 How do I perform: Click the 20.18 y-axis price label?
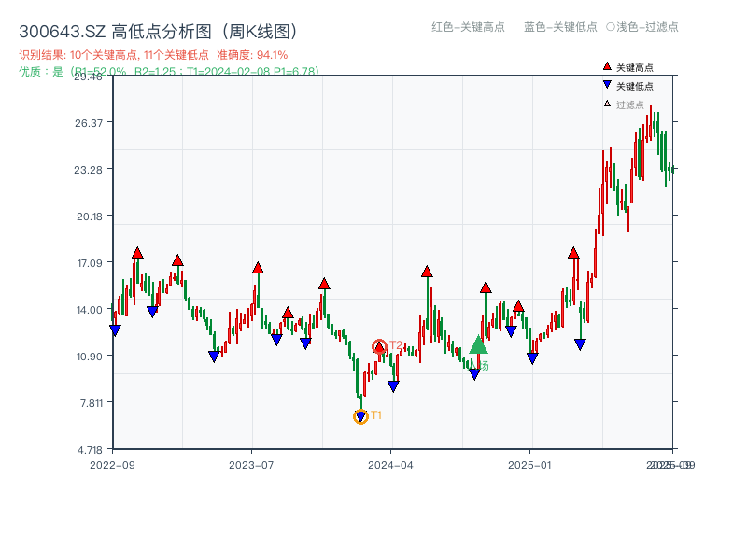pyautogui.click(x=90, y=217)
